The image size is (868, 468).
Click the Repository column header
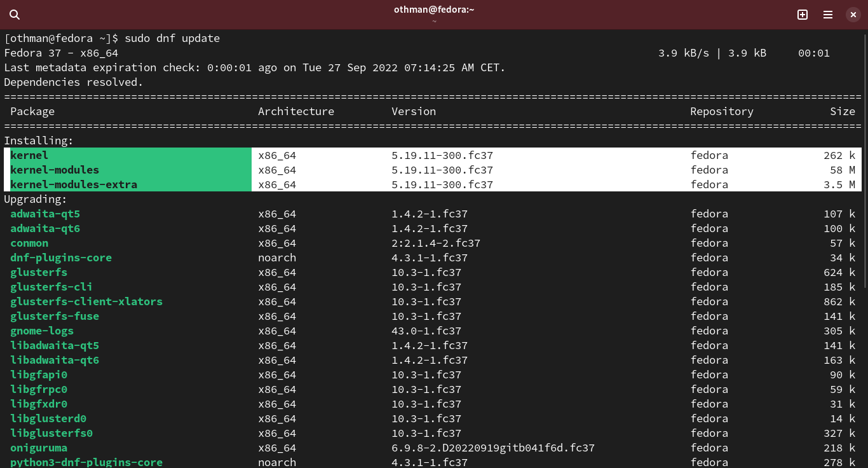pos(721,111)
